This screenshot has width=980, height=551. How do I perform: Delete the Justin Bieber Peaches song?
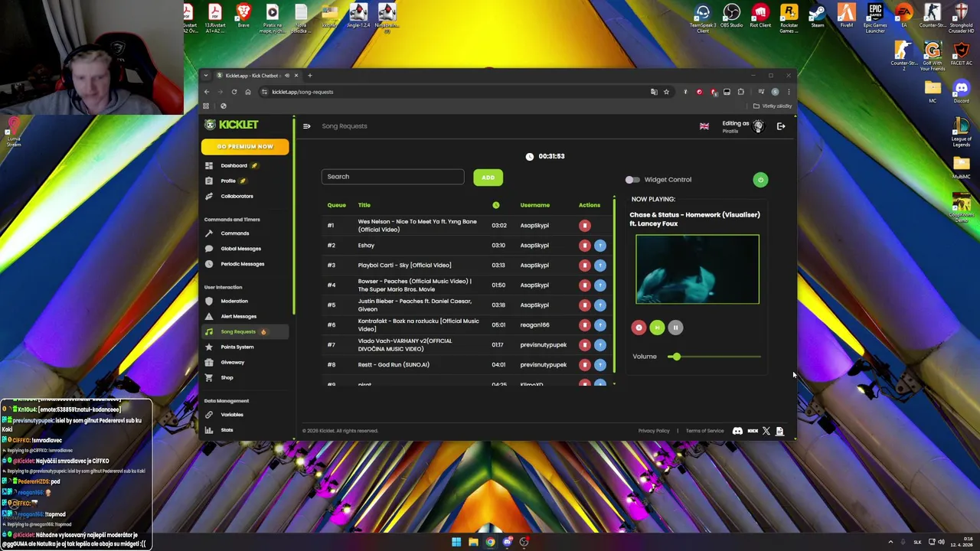585,305
